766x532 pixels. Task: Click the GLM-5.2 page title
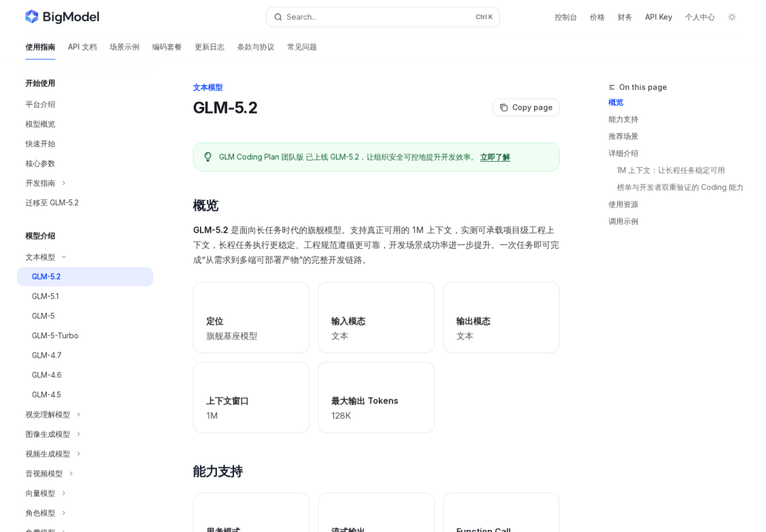[226, 108]
